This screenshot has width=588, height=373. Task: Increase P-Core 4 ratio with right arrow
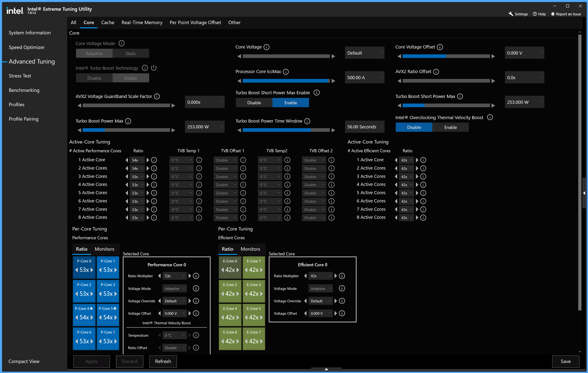pyautogui.click(x=92, y=317)
